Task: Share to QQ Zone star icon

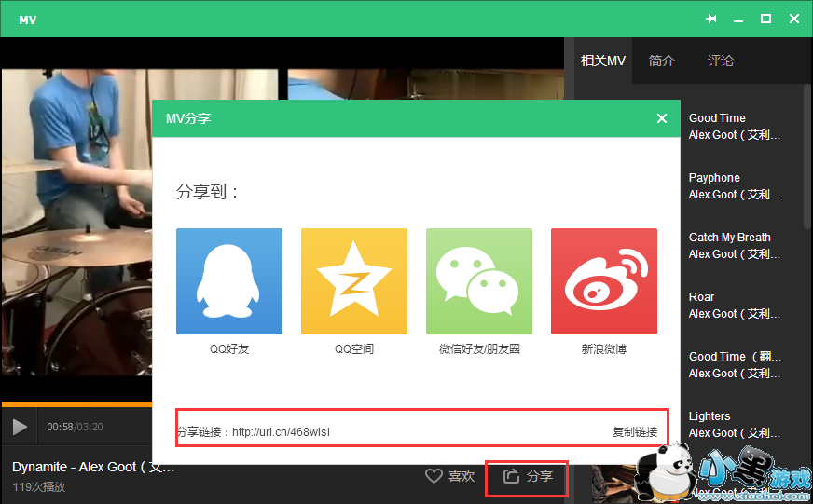Action: tap(354, 281)
